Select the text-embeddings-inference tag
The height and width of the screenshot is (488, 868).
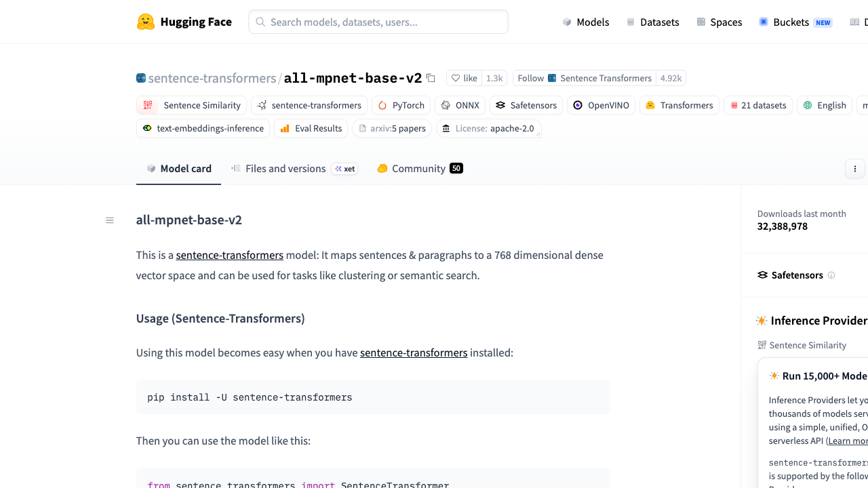(x=203, y=128)
